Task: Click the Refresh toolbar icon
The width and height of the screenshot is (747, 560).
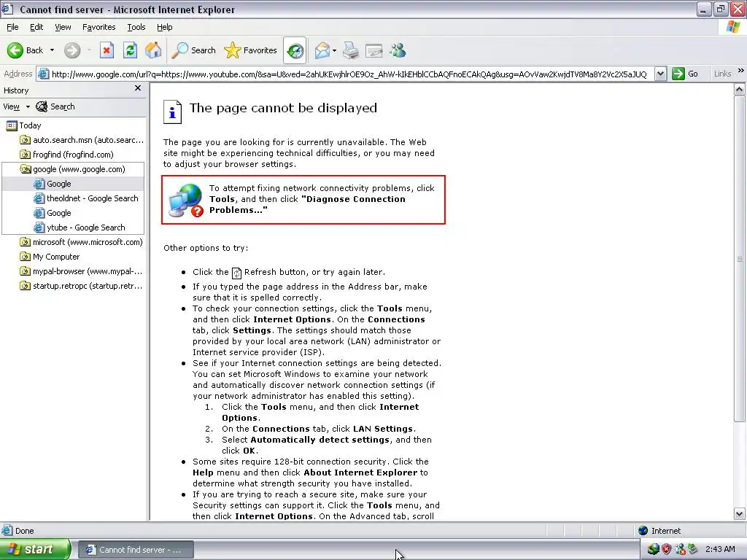Action: point(130,50)
